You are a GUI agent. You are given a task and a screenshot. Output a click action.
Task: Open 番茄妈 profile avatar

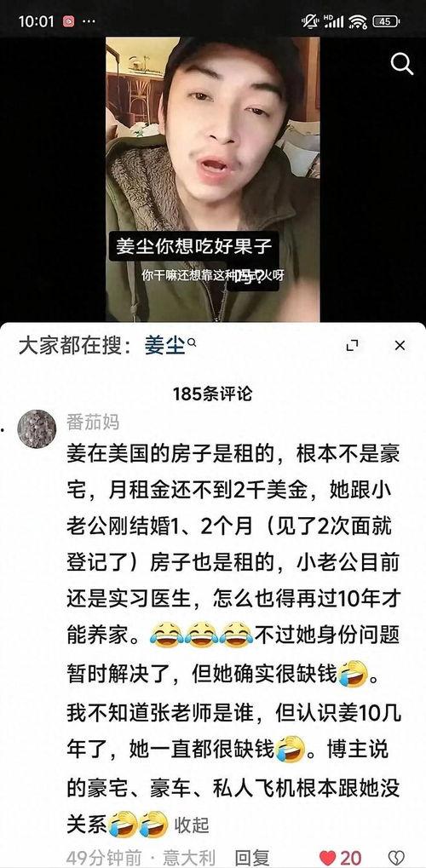pyautogui.click(x=37, y=429)
